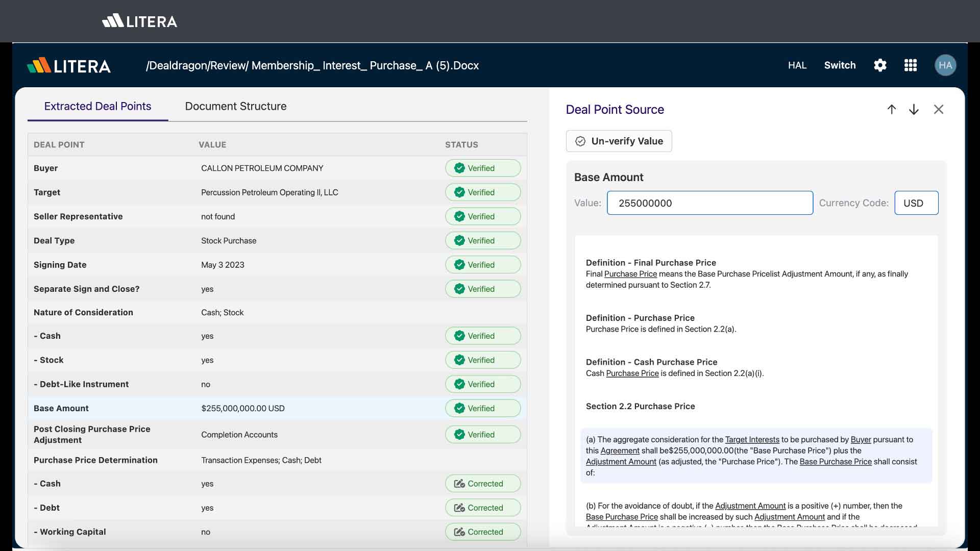Select the Seller Representative row label
This screenshot has width=980, height=551.
78,216
